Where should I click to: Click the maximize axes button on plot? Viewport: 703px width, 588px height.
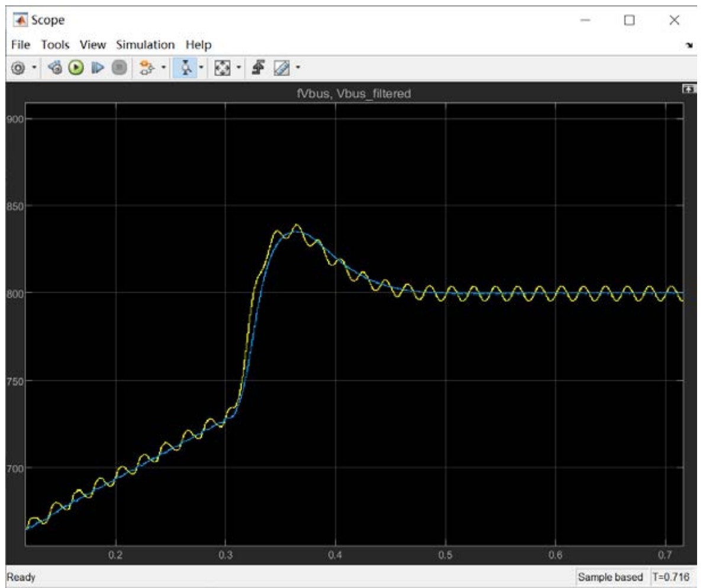(688, 88)
